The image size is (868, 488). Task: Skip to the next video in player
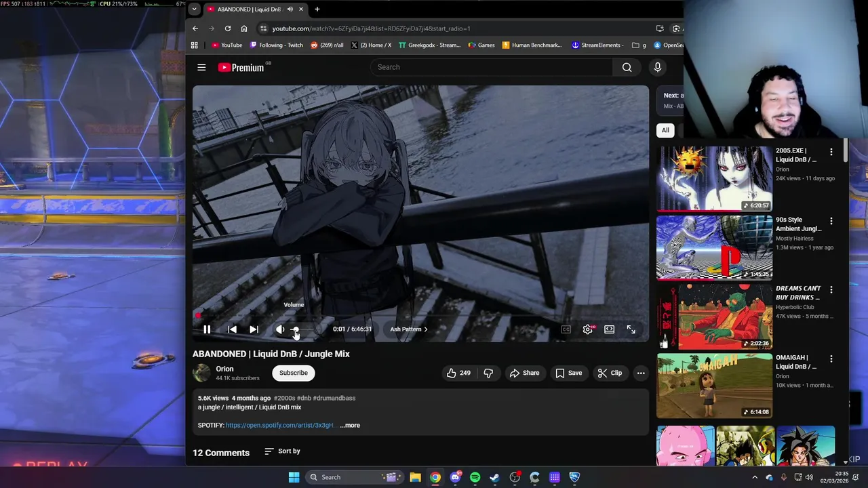(x=254, y=329)
